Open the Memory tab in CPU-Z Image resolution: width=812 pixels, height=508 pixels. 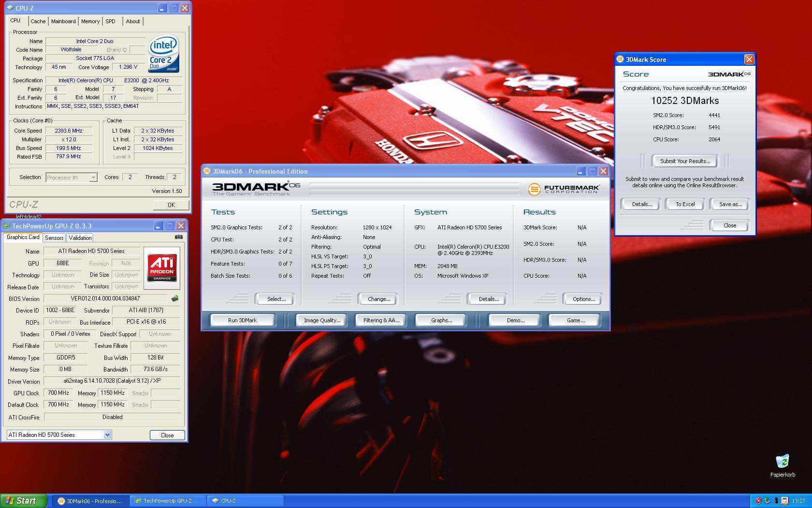click(90, 21)
